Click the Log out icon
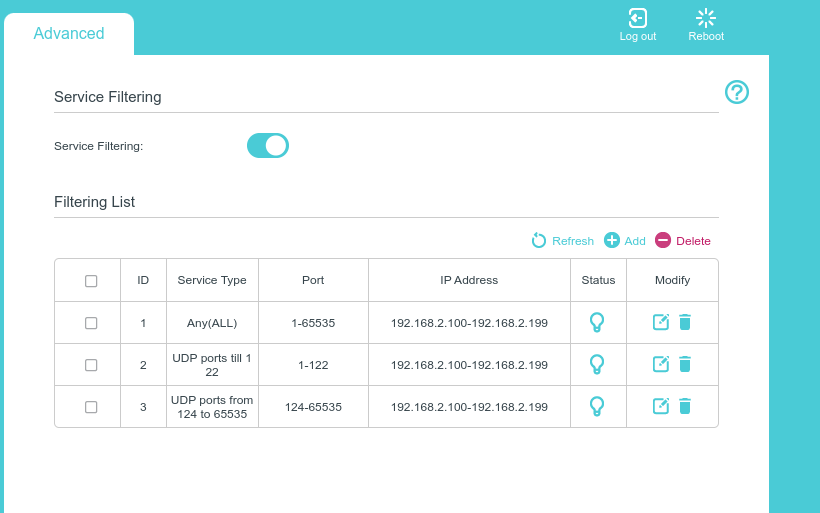The height and width of the screenshot is (513, 820). tap(637, 18)
